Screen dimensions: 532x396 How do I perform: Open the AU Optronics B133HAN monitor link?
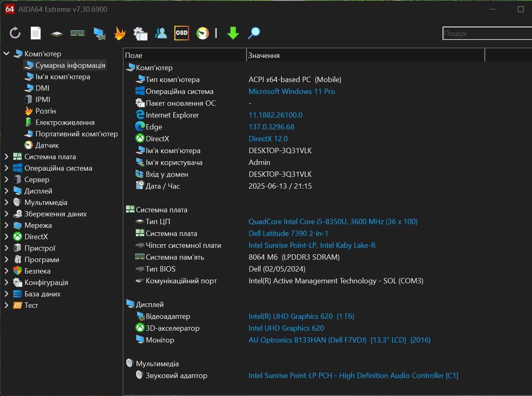340,340
